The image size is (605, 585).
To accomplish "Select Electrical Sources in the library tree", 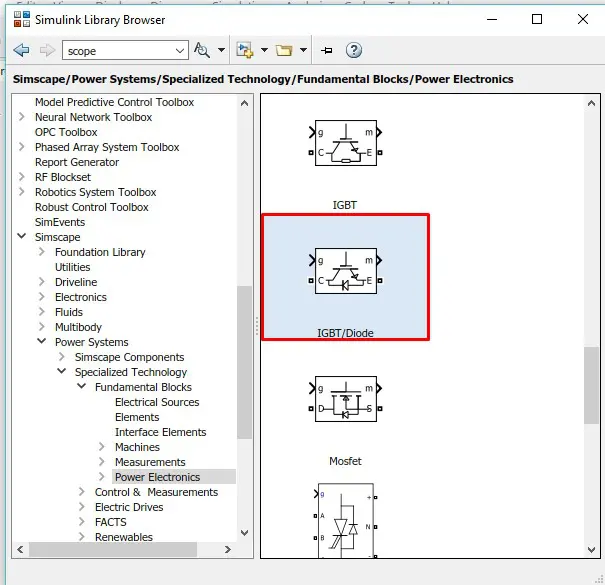I will [x=157, y=402].
